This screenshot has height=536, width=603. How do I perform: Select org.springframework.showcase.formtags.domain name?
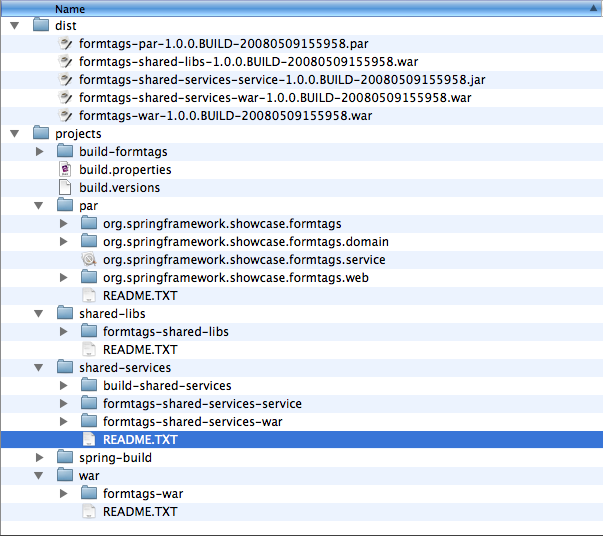(x=246, y=241)
